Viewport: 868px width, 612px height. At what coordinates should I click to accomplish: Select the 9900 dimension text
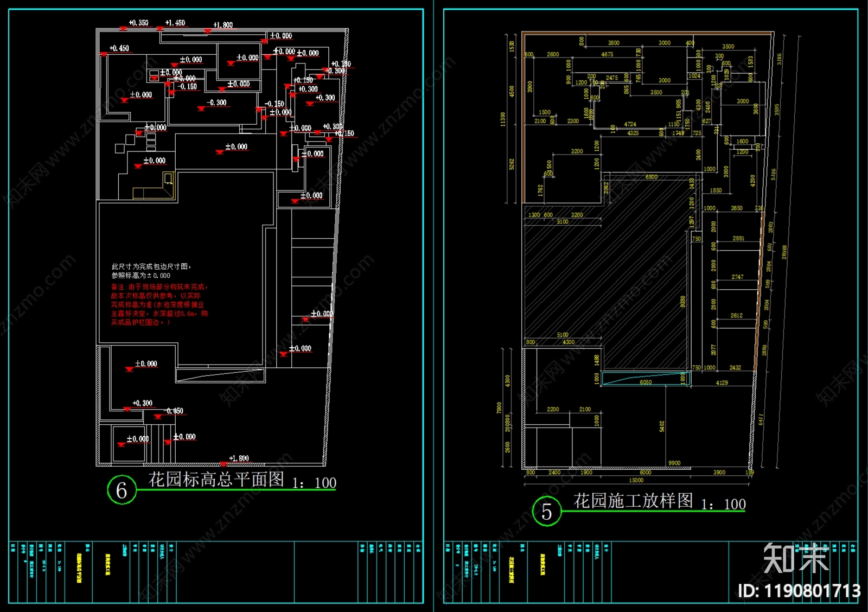(674, 463)
